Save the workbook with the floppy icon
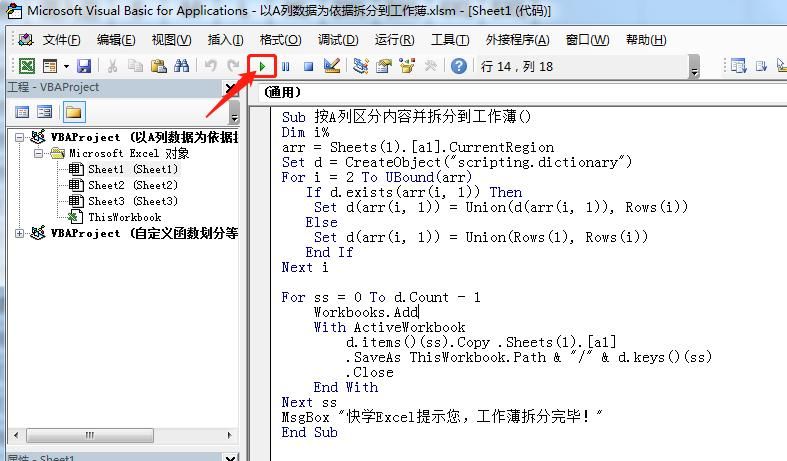Image resolution: width=787 pixels, height=461 pixels. (84, 66)
